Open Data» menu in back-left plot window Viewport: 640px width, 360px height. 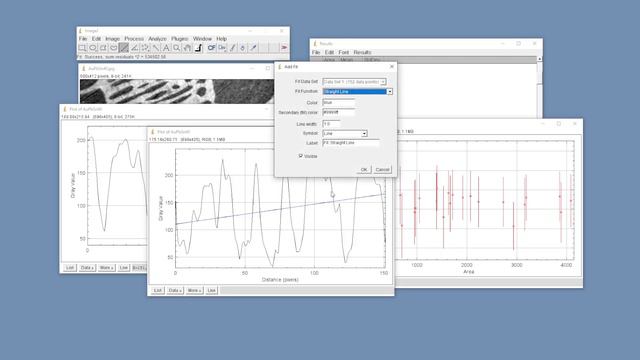pos(87,268)
